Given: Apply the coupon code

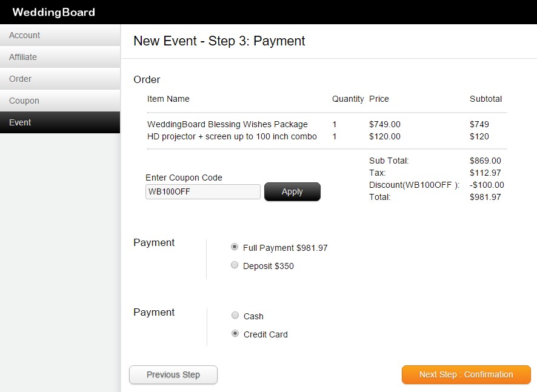Looking at the screenshot, I should (x=292, y=191).
